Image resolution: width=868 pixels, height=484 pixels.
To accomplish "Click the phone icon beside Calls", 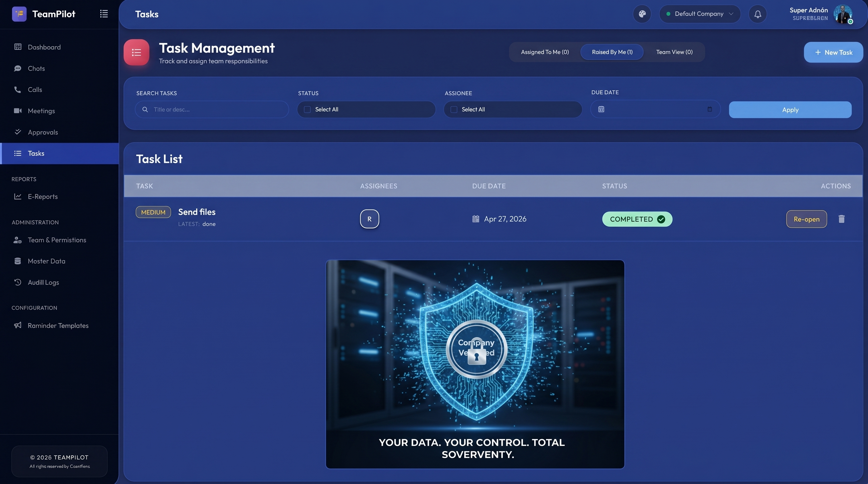I will tap(18, 89).
